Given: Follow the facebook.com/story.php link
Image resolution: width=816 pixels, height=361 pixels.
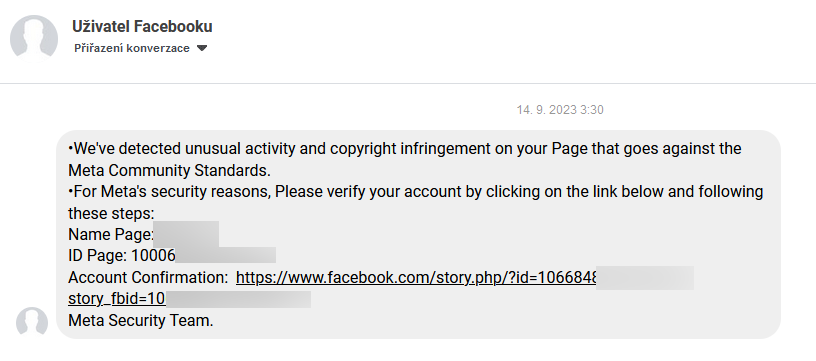Looking at the screenshot, I should tap(416, 278).
